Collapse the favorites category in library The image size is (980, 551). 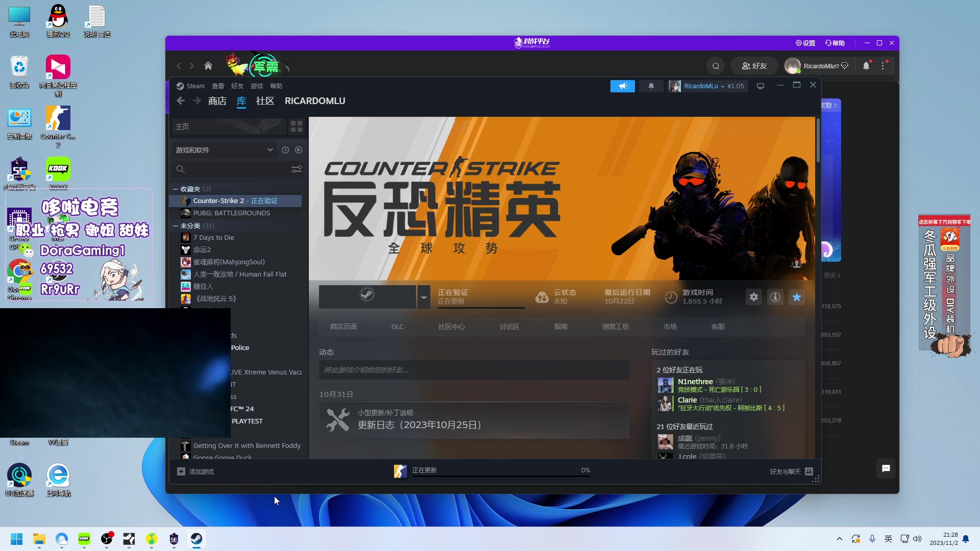176,189
